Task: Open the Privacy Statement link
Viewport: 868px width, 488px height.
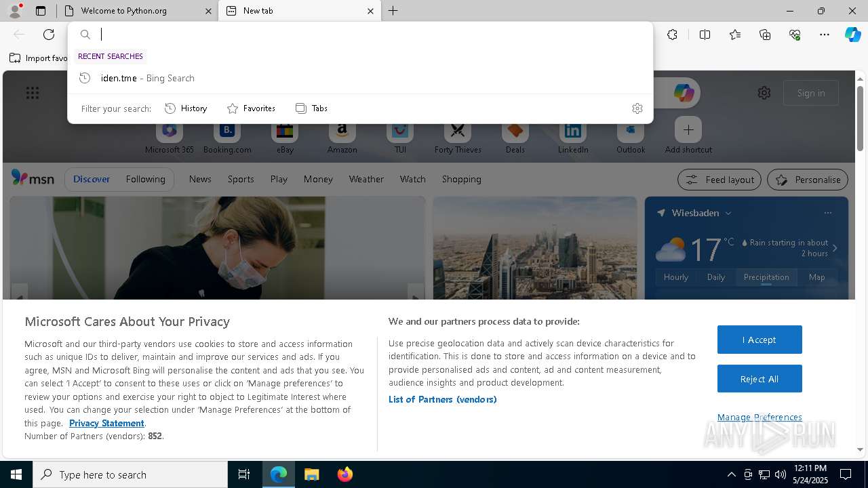Action: 106,423
